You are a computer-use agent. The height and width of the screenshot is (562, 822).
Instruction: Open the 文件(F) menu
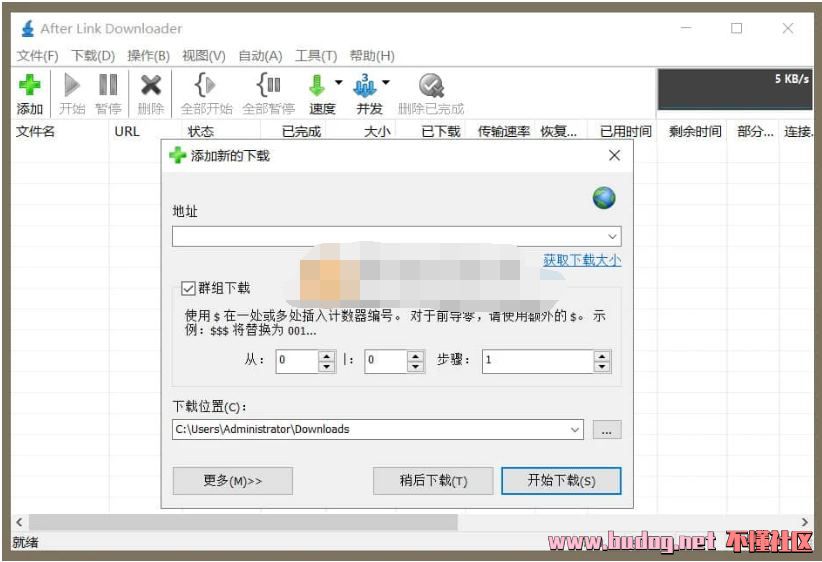[37, 56]
